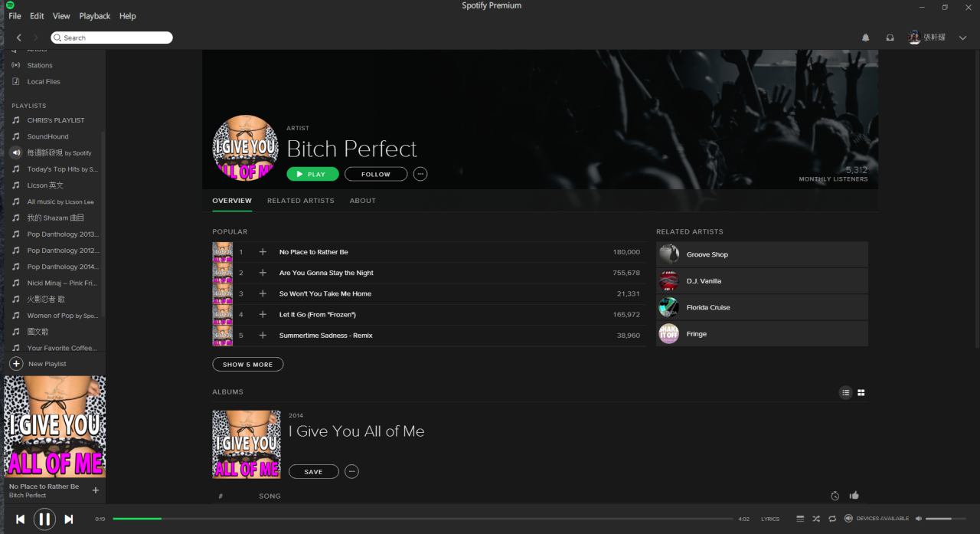This screenshot has height=534, width=980.
Task: Open Lyrics for the current song
Action: coord(770,519)
